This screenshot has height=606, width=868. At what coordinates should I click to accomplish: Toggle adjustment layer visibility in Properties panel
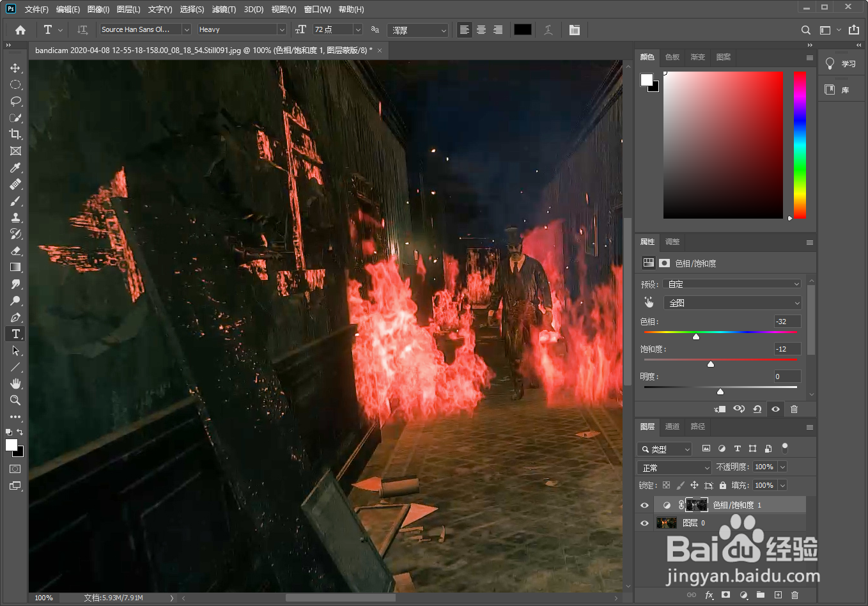[x=775, y=409]
